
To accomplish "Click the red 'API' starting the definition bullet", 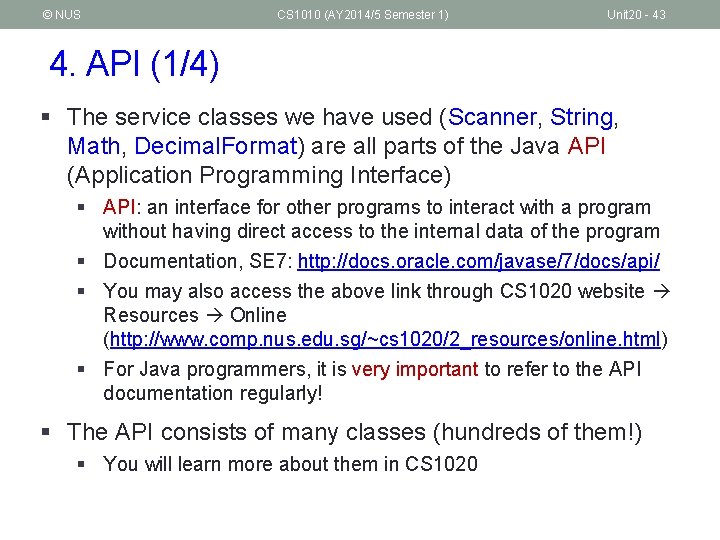I will (119, 207).
